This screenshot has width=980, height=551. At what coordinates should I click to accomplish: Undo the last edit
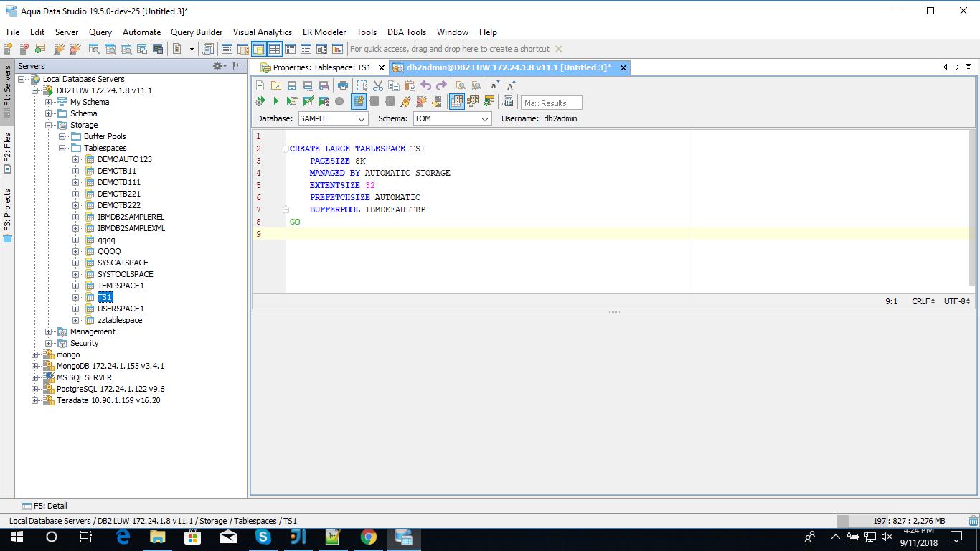425,85
